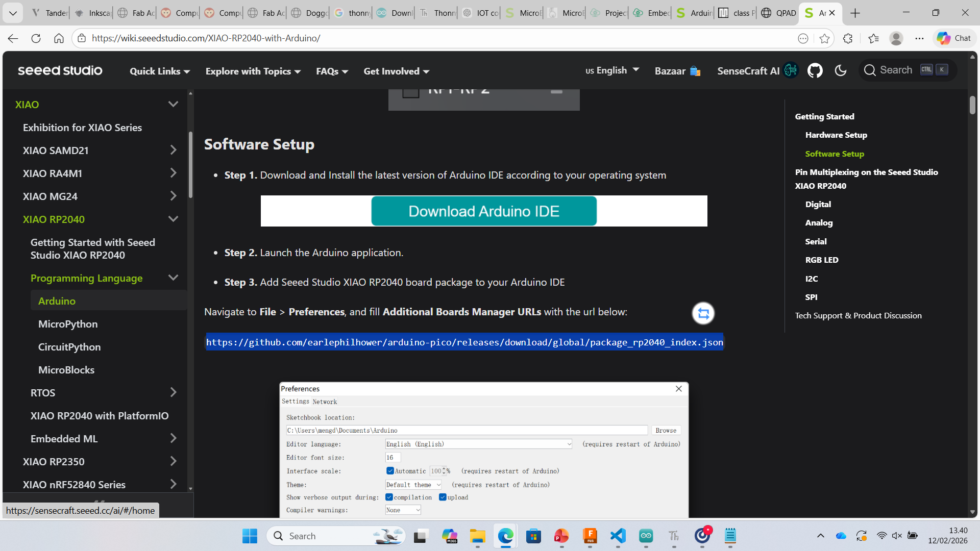The image size is (980, 551).
Task: Click the site Search box
Action: point(907,70)
